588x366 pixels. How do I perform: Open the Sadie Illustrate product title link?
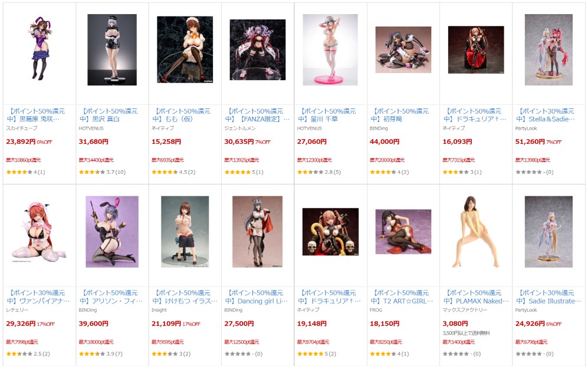coord(548,296)
